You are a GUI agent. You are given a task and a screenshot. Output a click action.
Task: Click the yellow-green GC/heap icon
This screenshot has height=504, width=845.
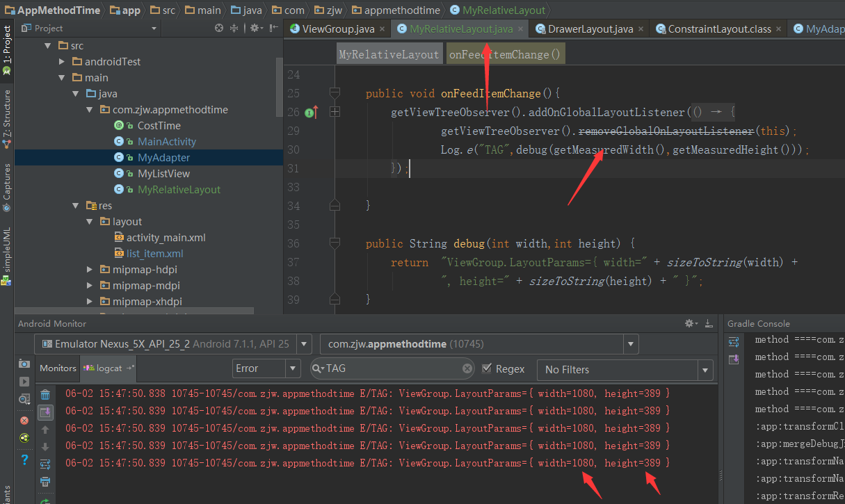[24, 439]
